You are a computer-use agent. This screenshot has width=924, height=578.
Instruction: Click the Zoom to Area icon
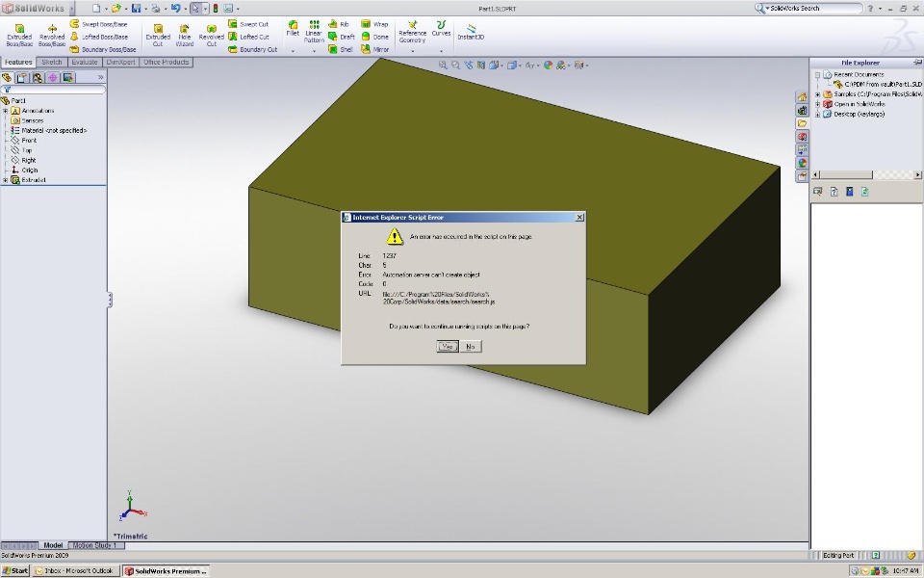click(x=455, y=65)
